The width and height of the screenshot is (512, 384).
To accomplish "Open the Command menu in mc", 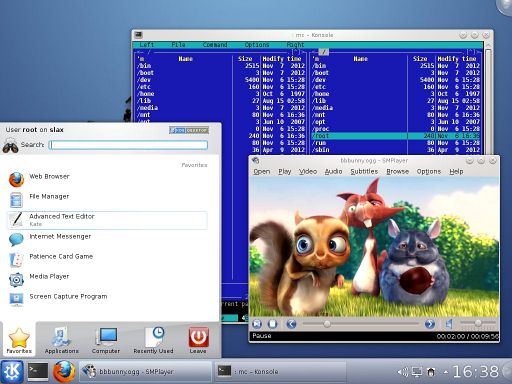I will (x=215, y=45).
